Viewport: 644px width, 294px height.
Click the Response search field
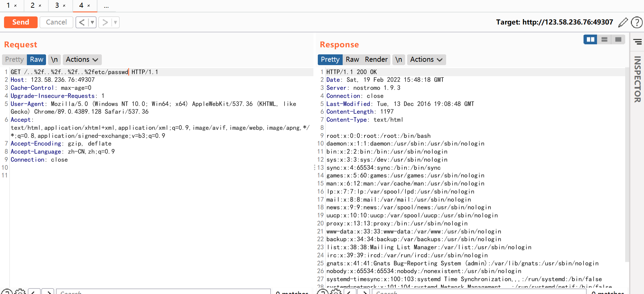coord(479,291)
